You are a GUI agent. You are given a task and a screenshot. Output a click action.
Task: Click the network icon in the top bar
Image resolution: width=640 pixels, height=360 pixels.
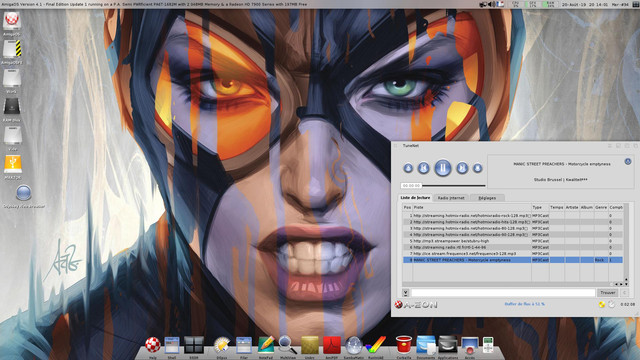click(x=484, y=4)
